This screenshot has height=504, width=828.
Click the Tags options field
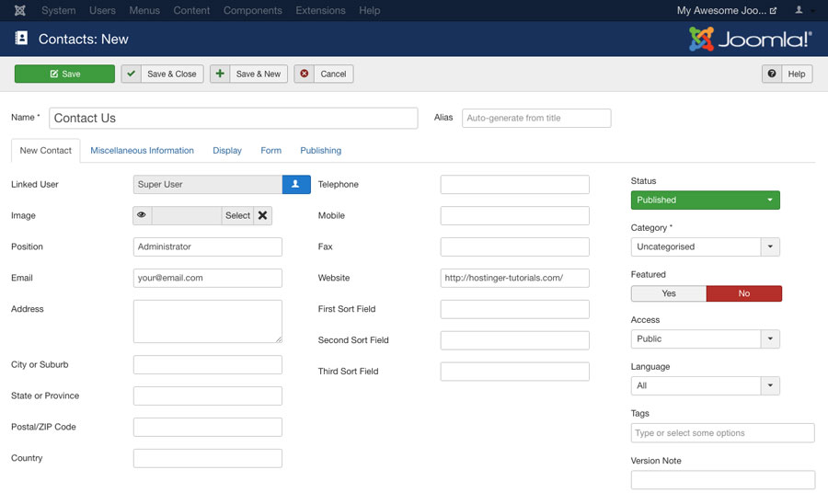pyautogui.click(x=722, y=433)
